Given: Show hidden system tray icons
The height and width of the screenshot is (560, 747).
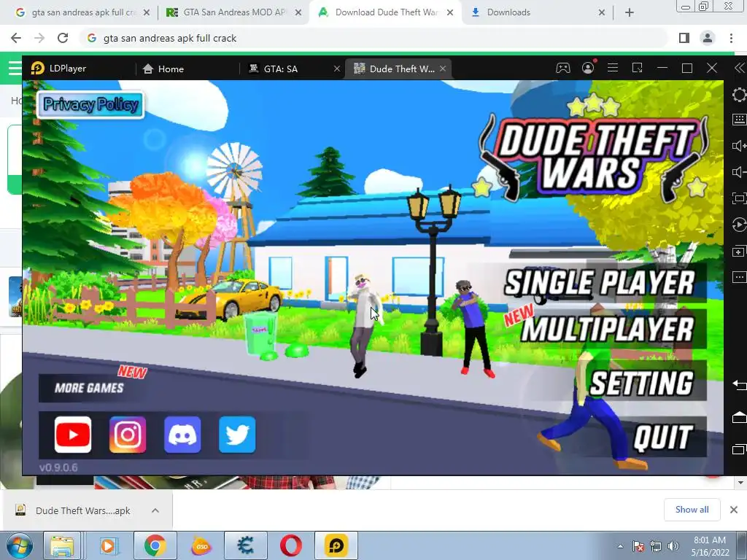Looking at the screenshot, I should point(620,546).
